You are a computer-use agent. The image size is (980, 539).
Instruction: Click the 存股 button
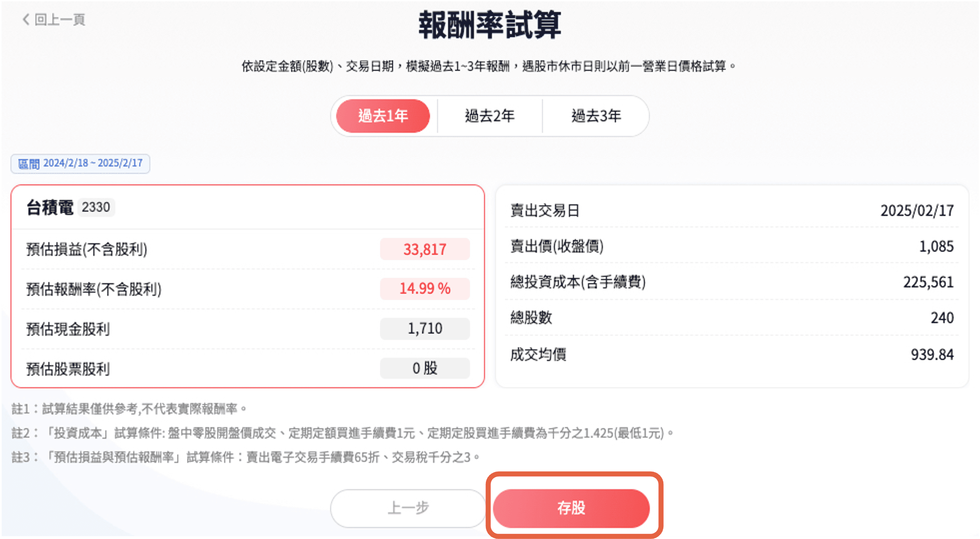point(571,508)
